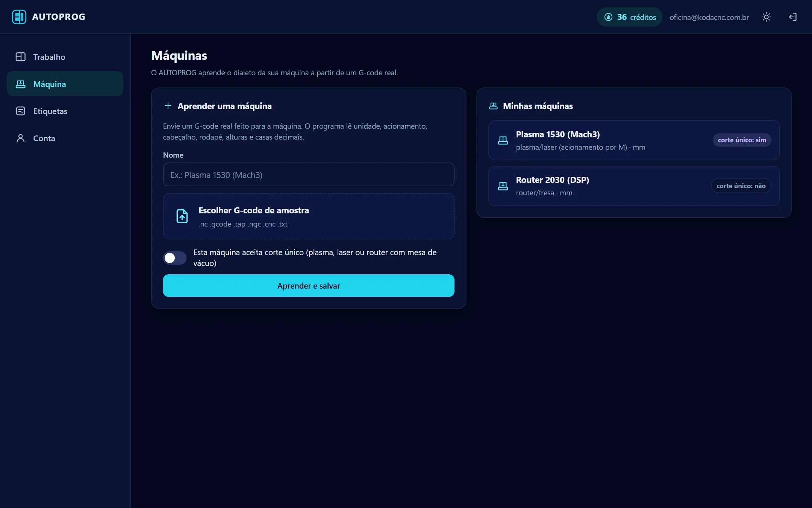Click the AUTOPROG logo icon

point(19,17)
